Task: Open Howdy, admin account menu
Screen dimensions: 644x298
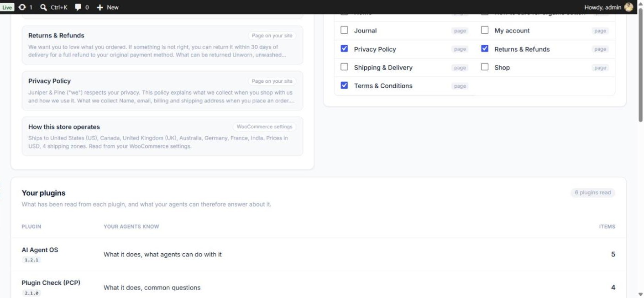Action: click(x=608, y=7)
